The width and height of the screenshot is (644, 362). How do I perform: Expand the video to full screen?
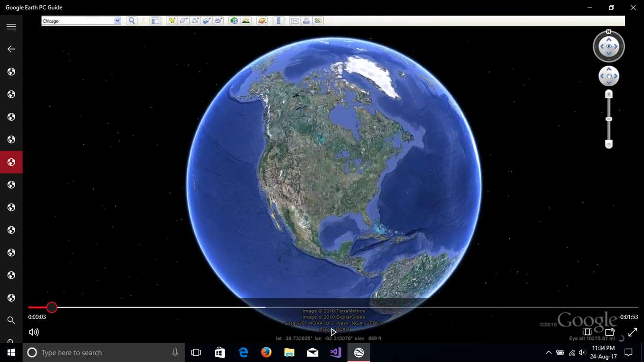(632, 332)
